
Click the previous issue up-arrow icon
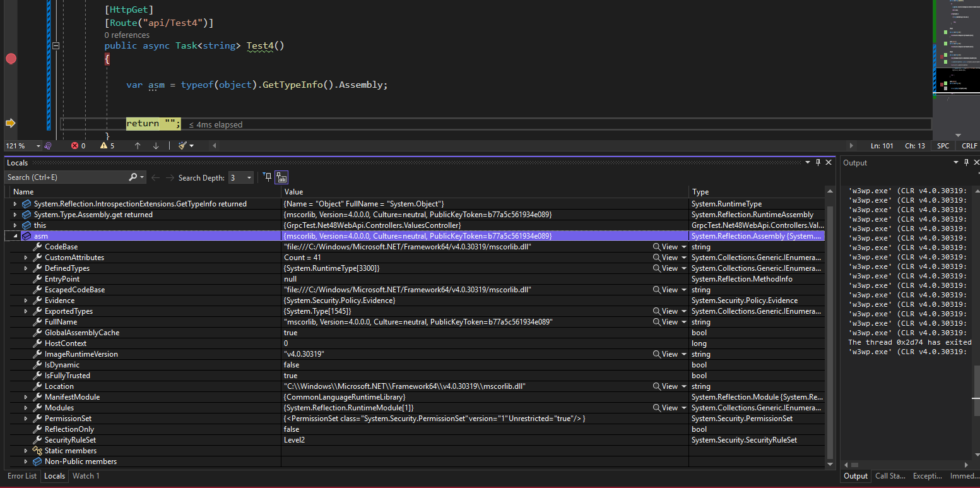pyautogui.click(x=137, y=145)
